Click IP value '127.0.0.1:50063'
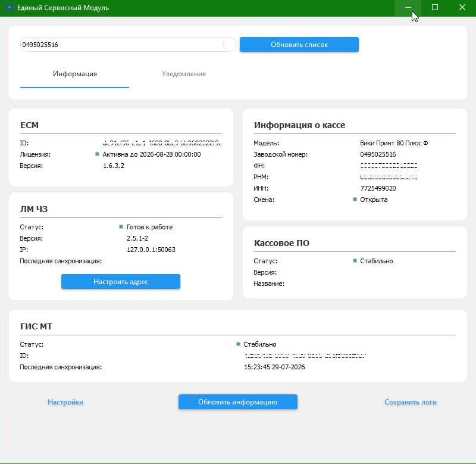 [151, 250]
